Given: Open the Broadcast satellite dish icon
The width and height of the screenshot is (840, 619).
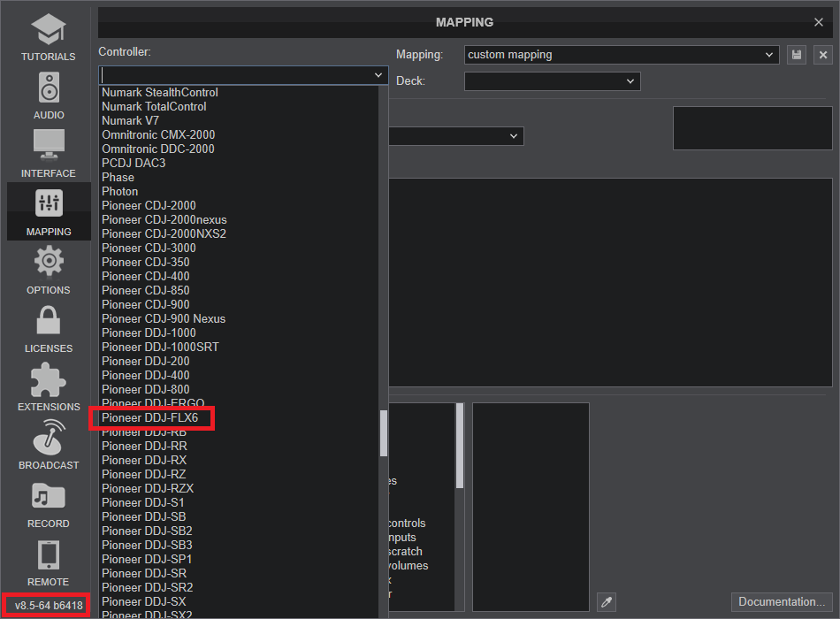Looking at the screenshot, I should coord(49,437).
